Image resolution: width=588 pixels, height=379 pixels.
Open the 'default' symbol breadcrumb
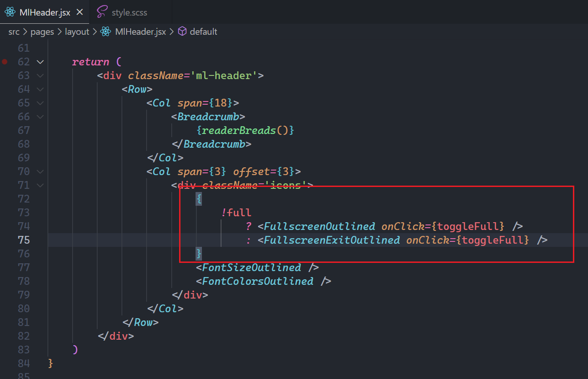pyautogui.click(x=203, y=32)
